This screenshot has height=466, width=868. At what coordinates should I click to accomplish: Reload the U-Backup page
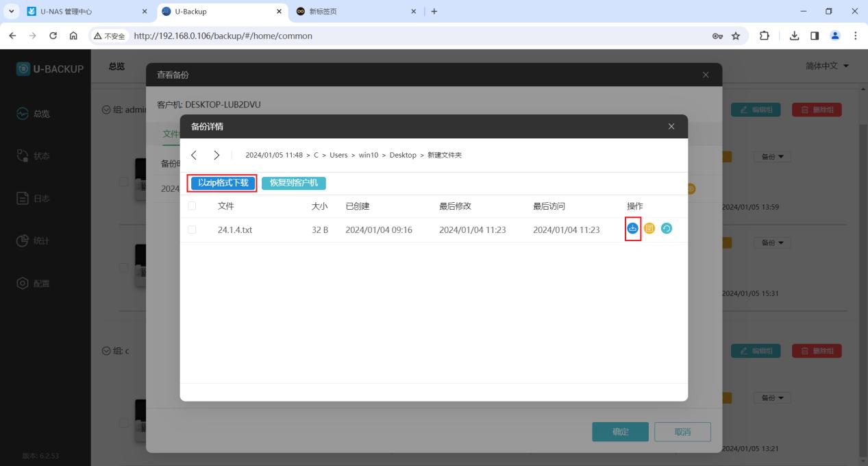[53, 36]
